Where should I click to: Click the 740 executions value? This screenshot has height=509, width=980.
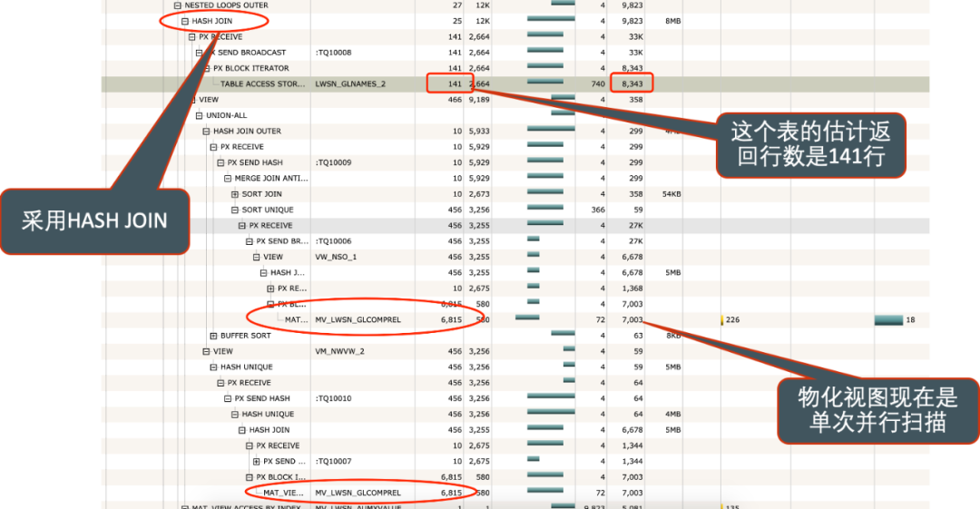coord(598,83)
